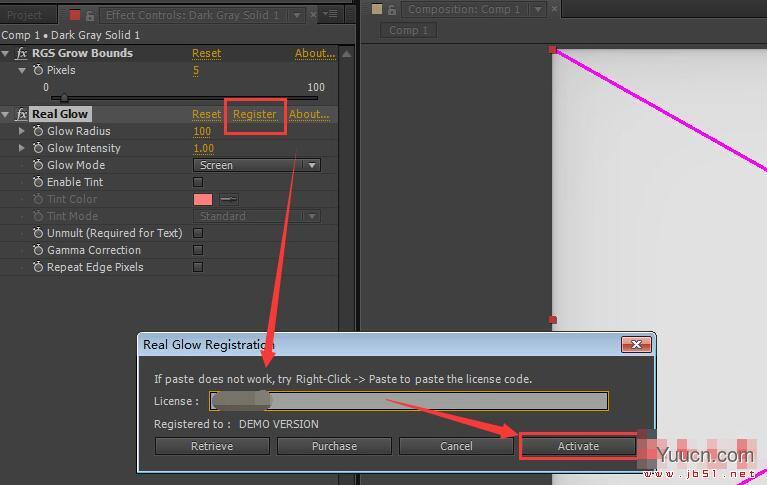Open the Tint Color swatch
Viewport: 767px width, 485px height.
click(203, 199)
